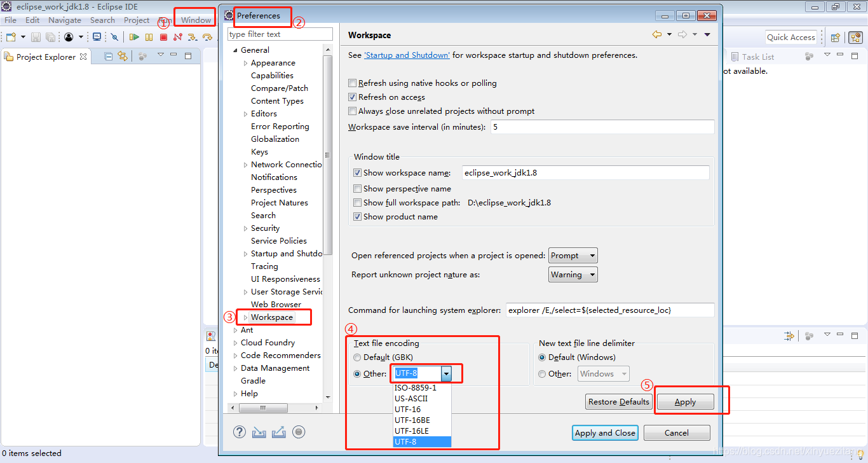Open the Task List view menu triangle
The width and height of the screenshot is (868, 463).
point(827,55)
